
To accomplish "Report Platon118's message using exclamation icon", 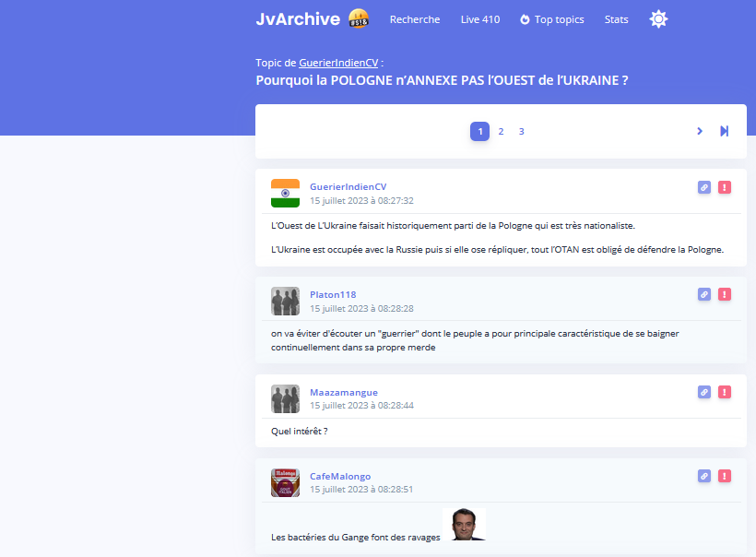I will (725, 294).
